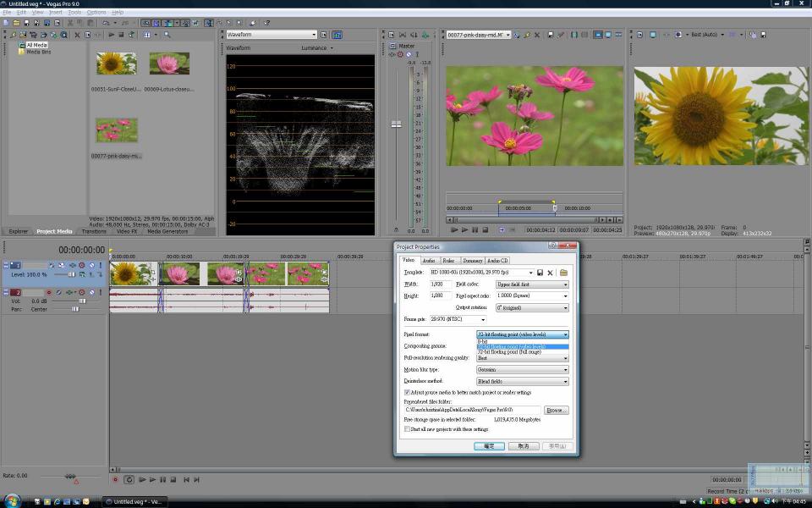The width and height of the screenshot is (812, 508).
Task: Minimize video track 1 with its collapse button
Action: 5,265
